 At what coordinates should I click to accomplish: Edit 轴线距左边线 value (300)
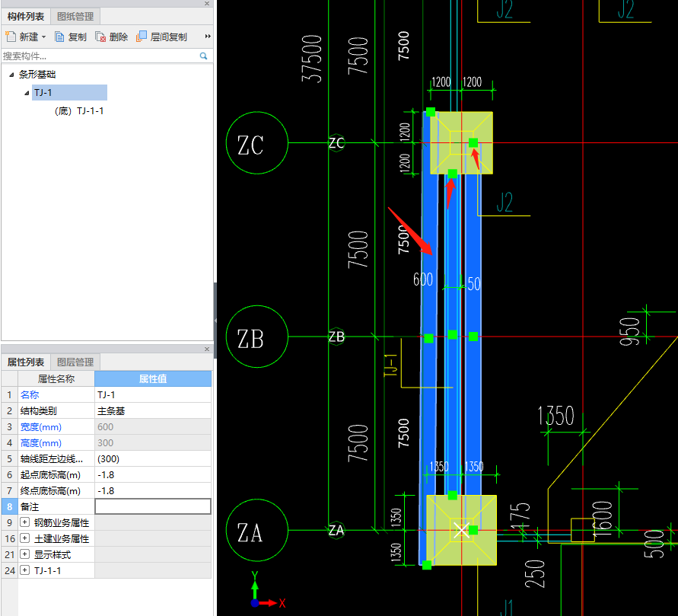click(x=153, y=459)
